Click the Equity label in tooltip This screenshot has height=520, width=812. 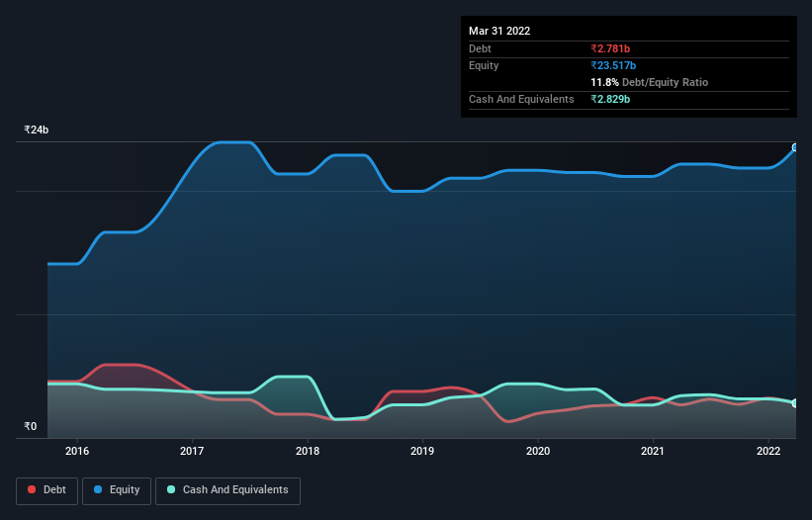click(x=484, y=65)
